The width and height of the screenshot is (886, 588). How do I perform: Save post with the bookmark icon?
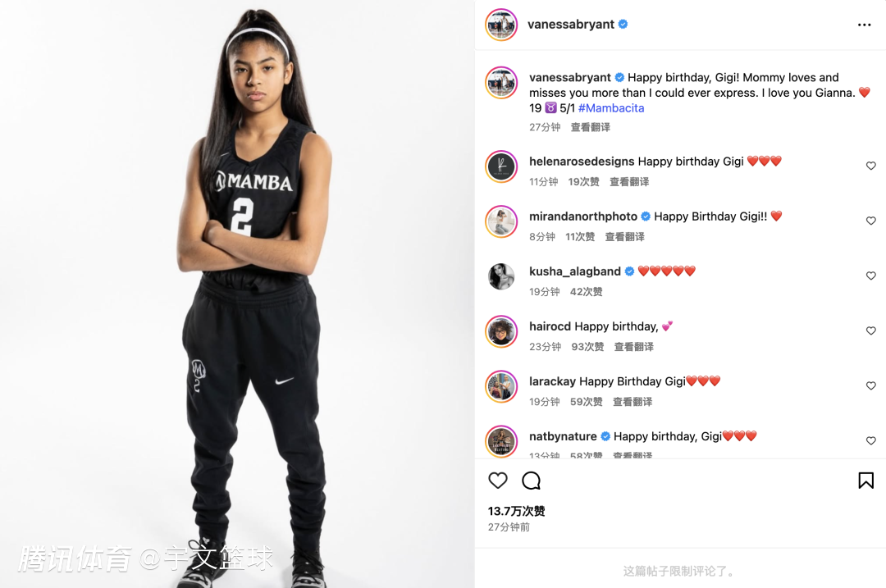click(x=865, y=481)
